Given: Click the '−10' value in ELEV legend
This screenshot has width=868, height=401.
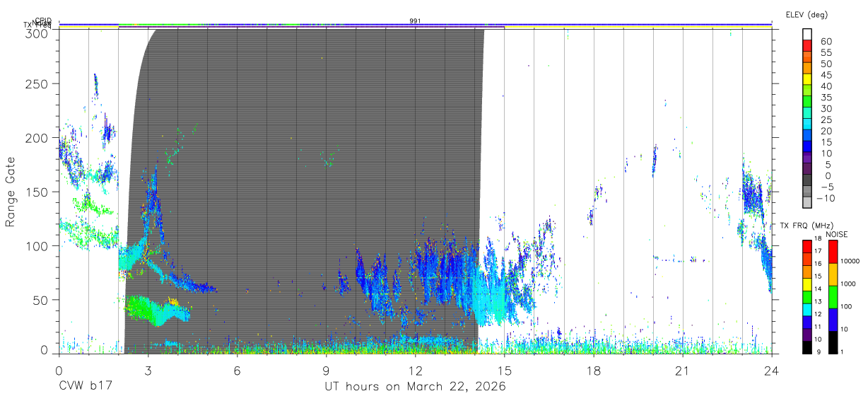Looking at the screenshot, I should (826, 198).
